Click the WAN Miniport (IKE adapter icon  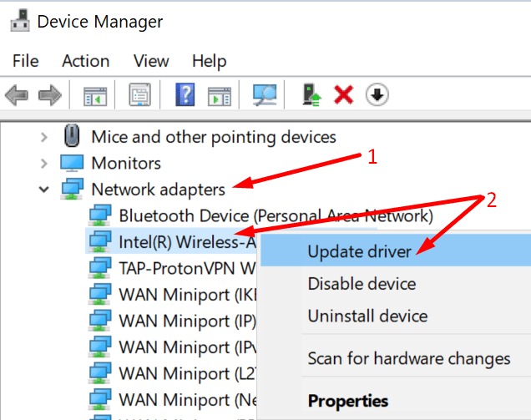(100, 295)
